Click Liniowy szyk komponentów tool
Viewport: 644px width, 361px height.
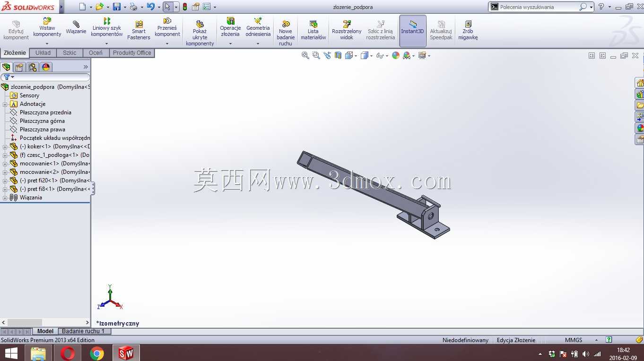coord(107,28)
